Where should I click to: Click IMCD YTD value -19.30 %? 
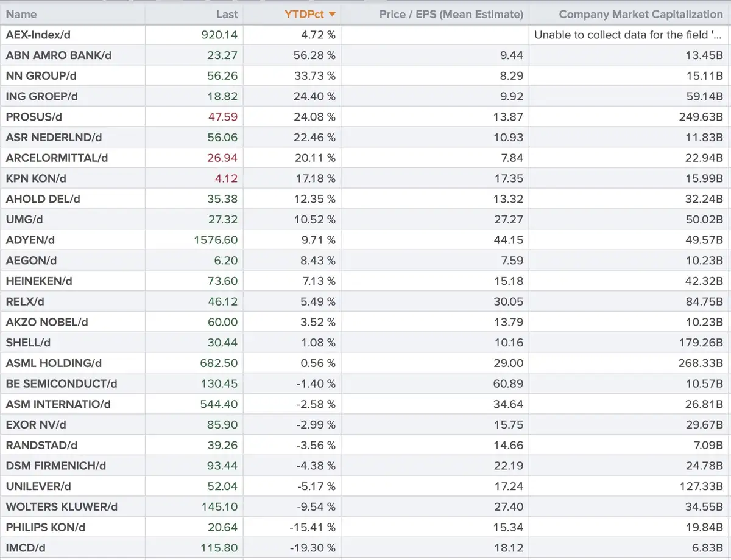click(x=313, y=548)
